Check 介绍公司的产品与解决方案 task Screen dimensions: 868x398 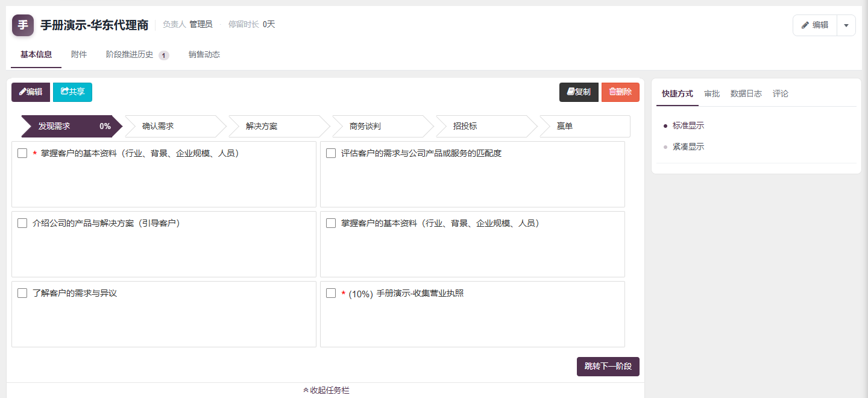[22, 223]
